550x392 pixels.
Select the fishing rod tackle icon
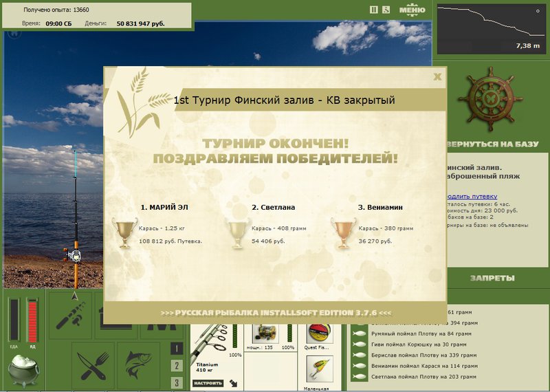(x=71, y=314)
